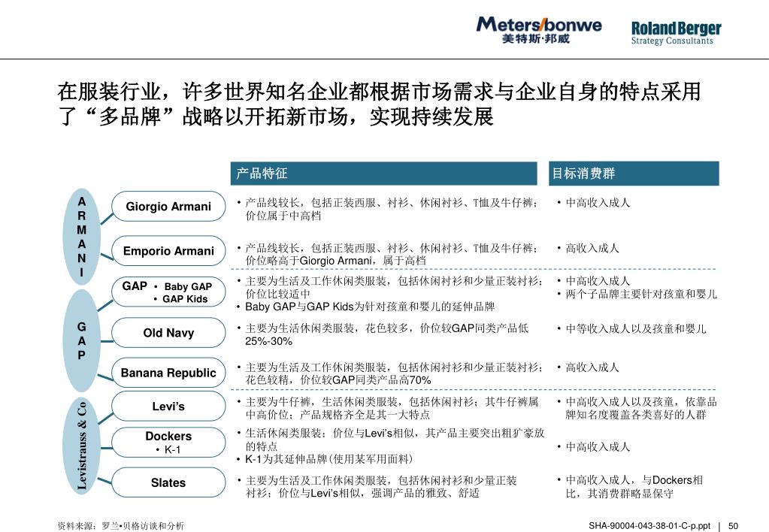Screen dimensions: 769x532
Task: Select the Levistrauss & Co oval label
Action: click(x=82, y=446)
